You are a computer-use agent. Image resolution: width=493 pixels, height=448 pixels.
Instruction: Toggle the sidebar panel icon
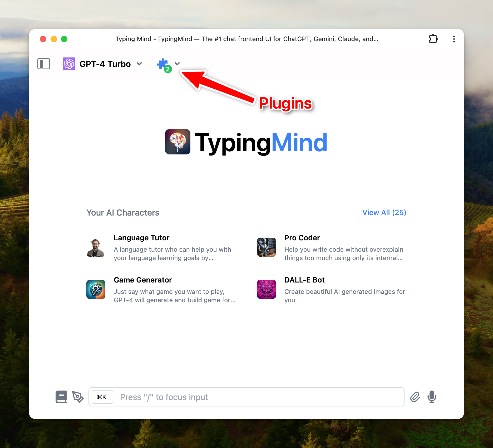click(44, 64)
